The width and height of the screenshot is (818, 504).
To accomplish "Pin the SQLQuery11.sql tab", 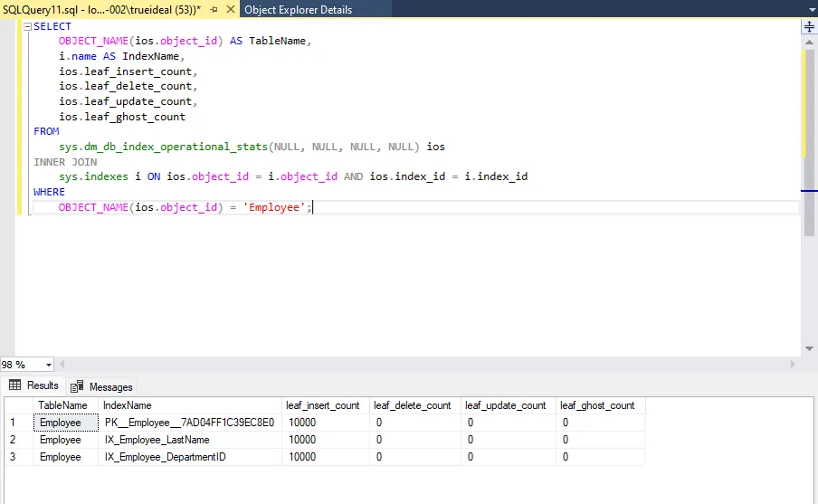I will (214, 10).
